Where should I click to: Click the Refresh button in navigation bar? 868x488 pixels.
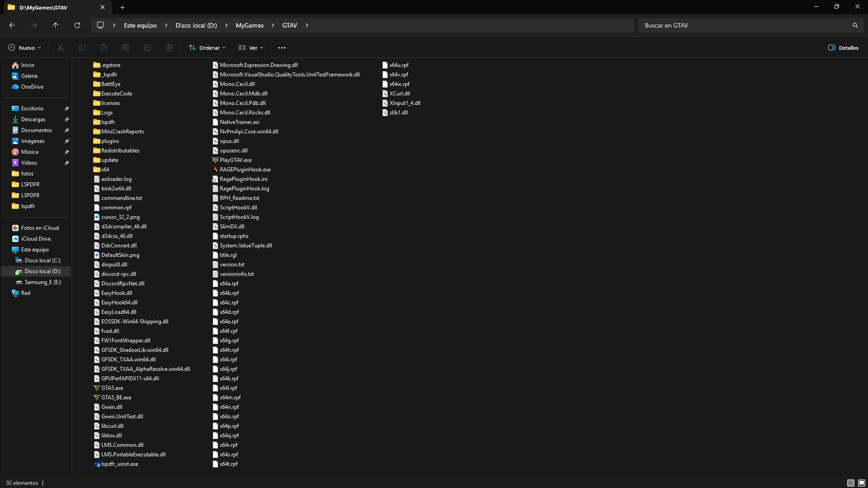coord(77,25)
